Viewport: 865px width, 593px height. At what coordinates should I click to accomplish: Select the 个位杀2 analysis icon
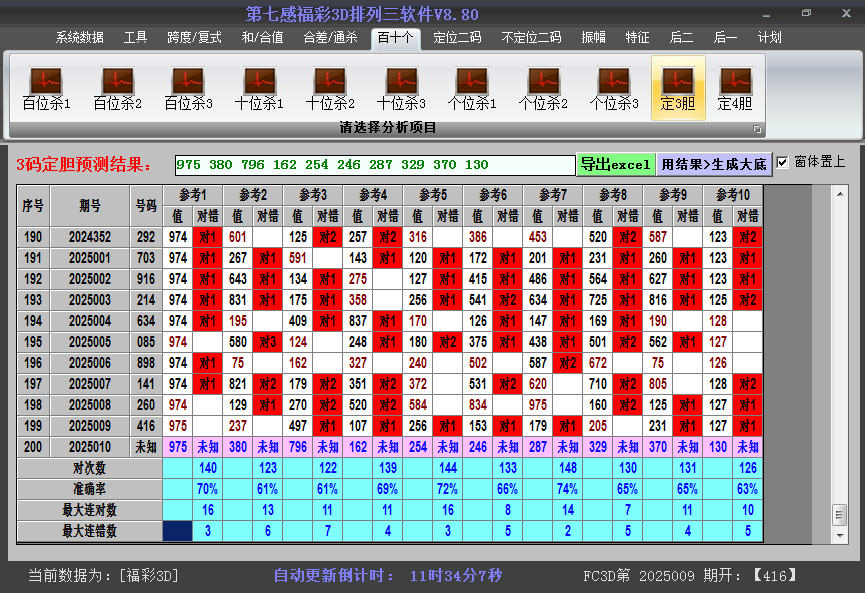pyautogui.click(x=543, y=88)
